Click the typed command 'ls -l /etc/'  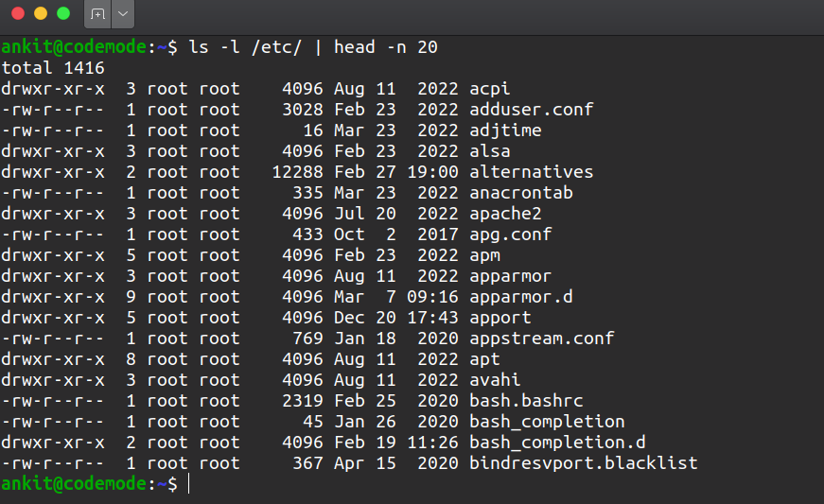pyautogui.click(x=245, y=47)
